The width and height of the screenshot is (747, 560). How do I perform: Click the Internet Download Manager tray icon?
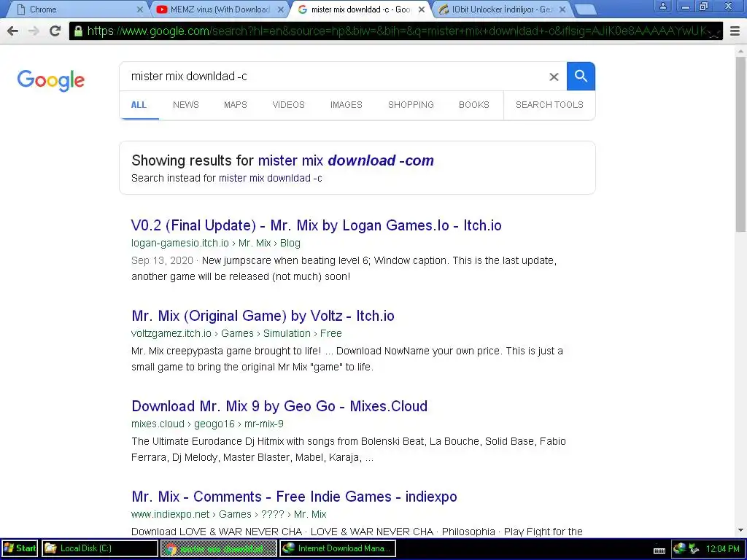click(x=679, y=548)
